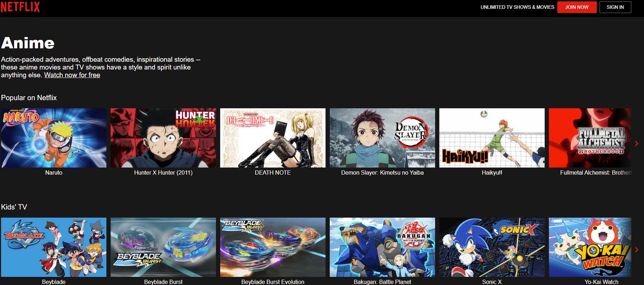Click the Fullmetal Alchemist: Brotherhood title text
Image resolution: width=644 pixels, height=285 pixels.
click(596, 172)
